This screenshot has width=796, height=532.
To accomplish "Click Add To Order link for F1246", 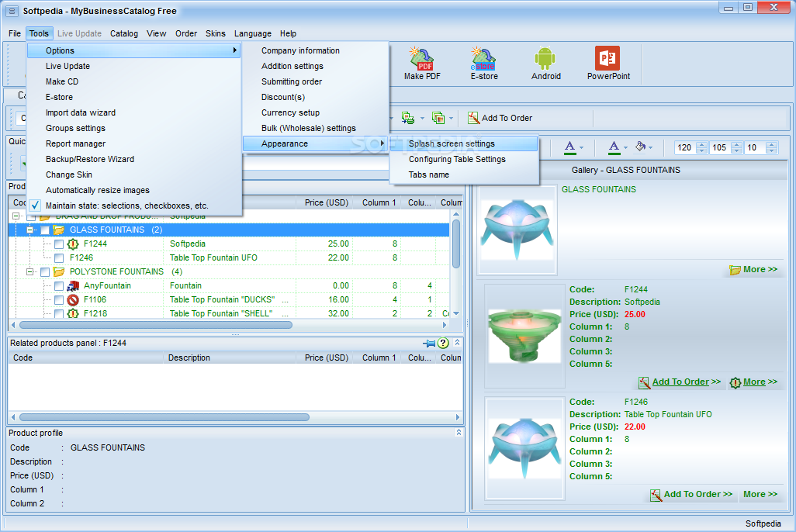I will 698,495.
